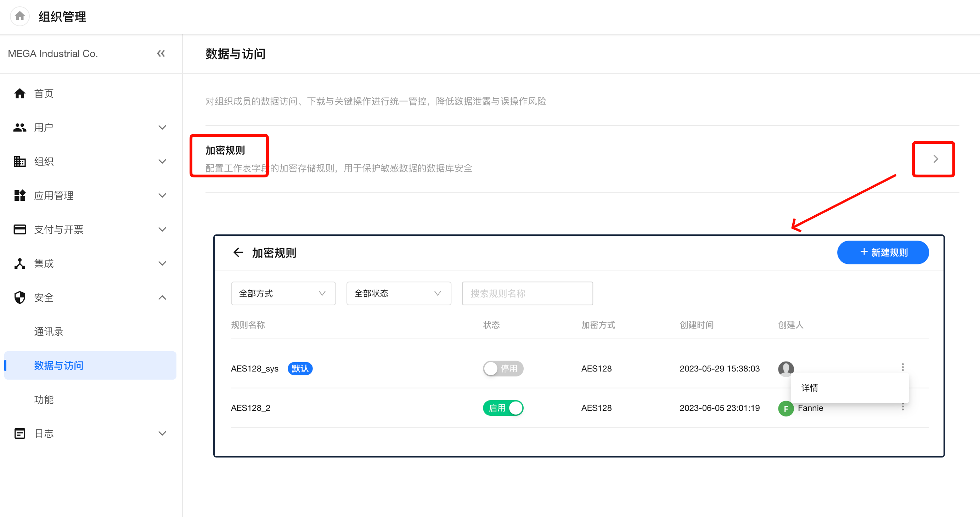The width and height of the screenshot is (980, 517).
Task: Select 详情 from the popup menu
Action: click(810, 388)
